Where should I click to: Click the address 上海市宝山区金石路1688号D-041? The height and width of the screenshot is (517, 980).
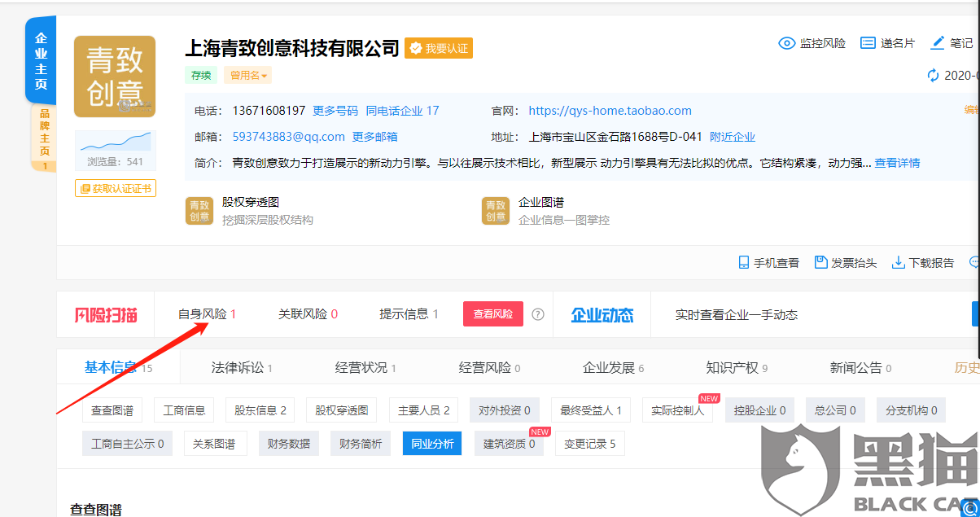tap(615, 137)
